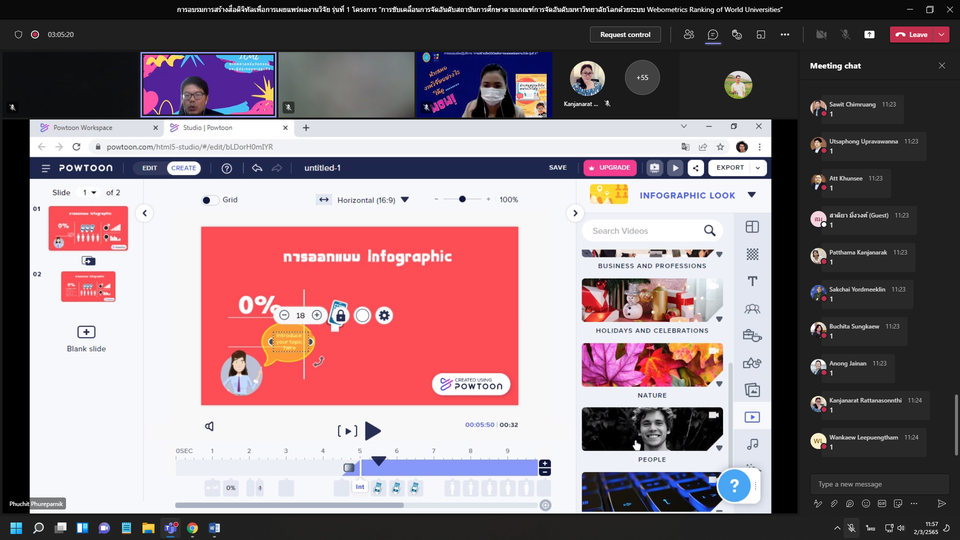Open the Images panel icon
960x540 pixels.
coord(752,390)
